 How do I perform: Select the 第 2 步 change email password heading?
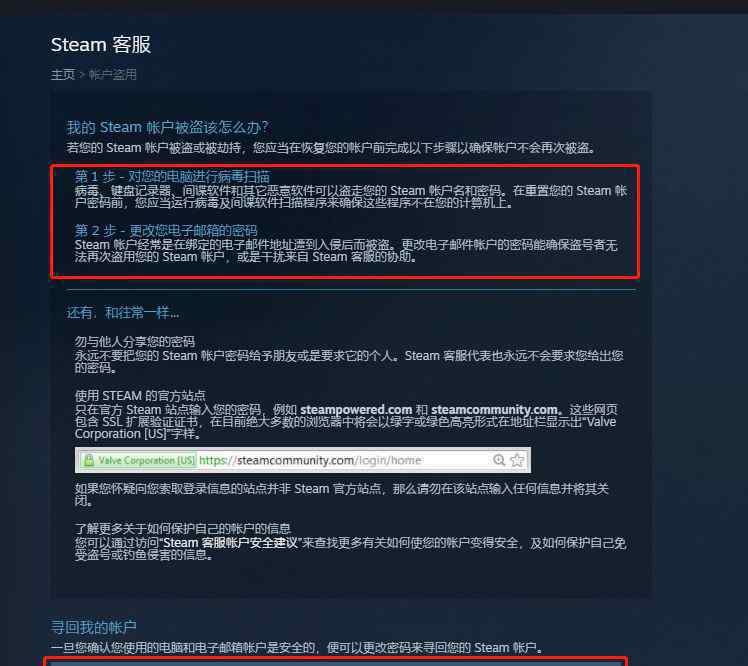coord(166,231)
